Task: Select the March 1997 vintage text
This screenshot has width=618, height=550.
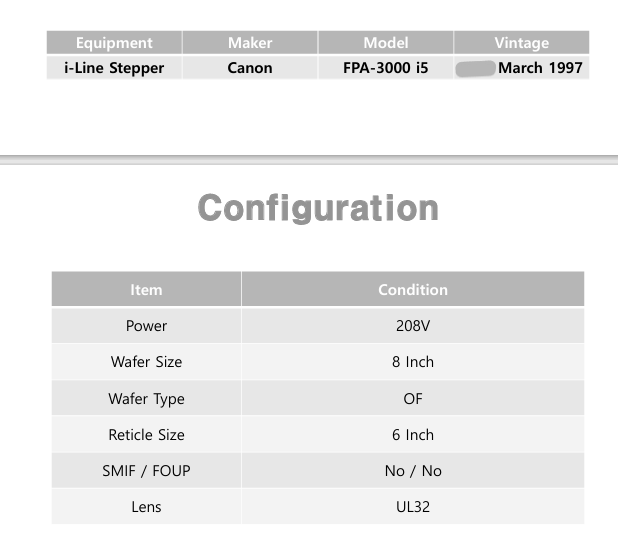Action: [x=540, y=68]
